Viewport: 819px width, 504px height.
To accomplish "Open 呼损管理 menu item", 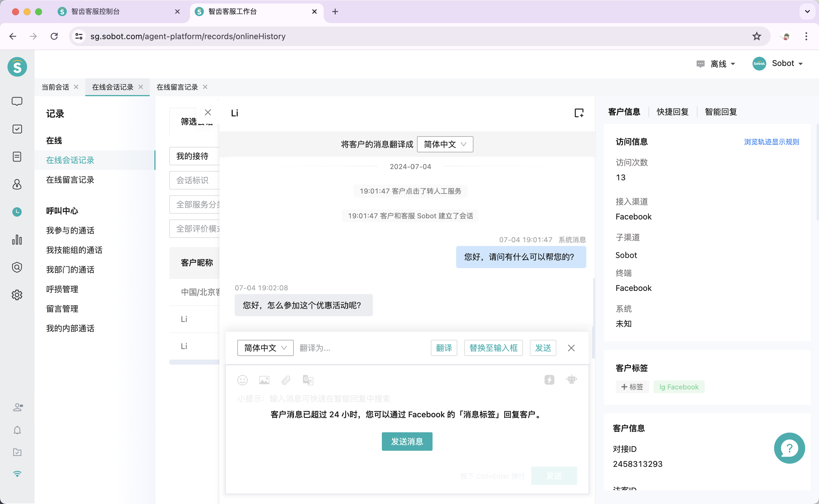I will (x=62, y=289).
